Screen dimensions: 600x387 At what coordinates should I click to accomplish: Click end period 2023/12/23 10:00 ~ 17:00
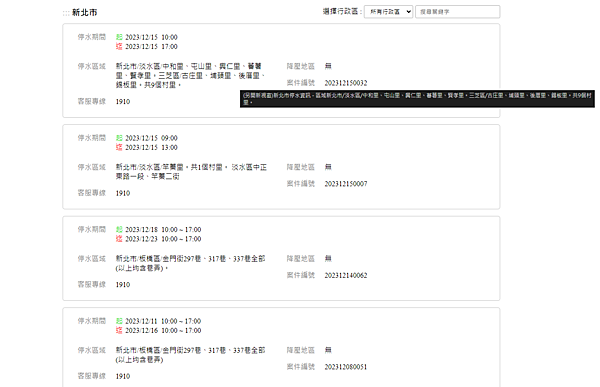tap(163, 239)
